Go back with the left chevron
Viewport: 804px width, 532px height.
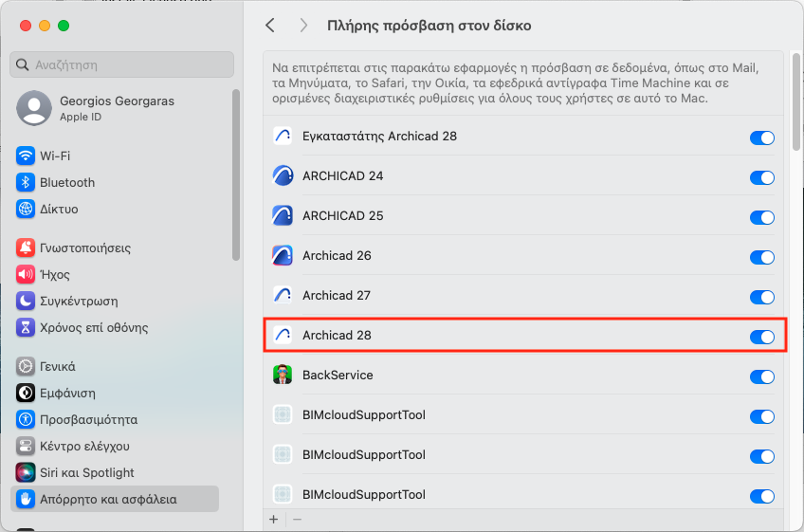click(x=270, y=26)
